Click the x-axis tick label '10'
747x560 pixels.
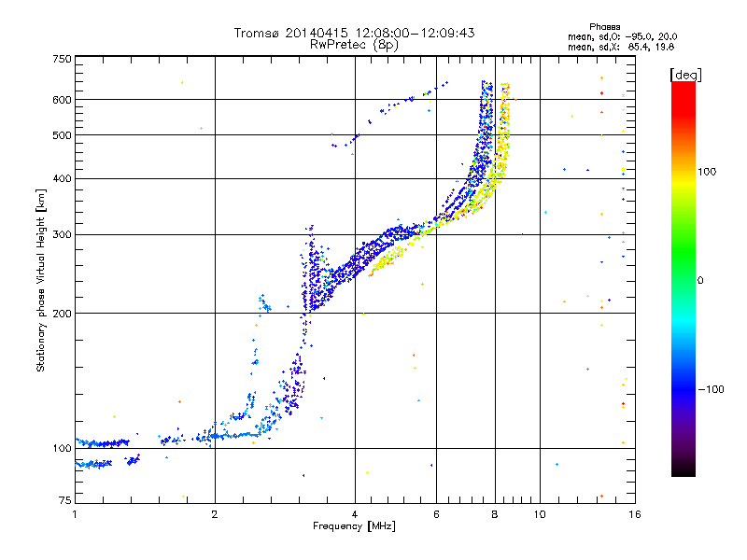(540, 514)
